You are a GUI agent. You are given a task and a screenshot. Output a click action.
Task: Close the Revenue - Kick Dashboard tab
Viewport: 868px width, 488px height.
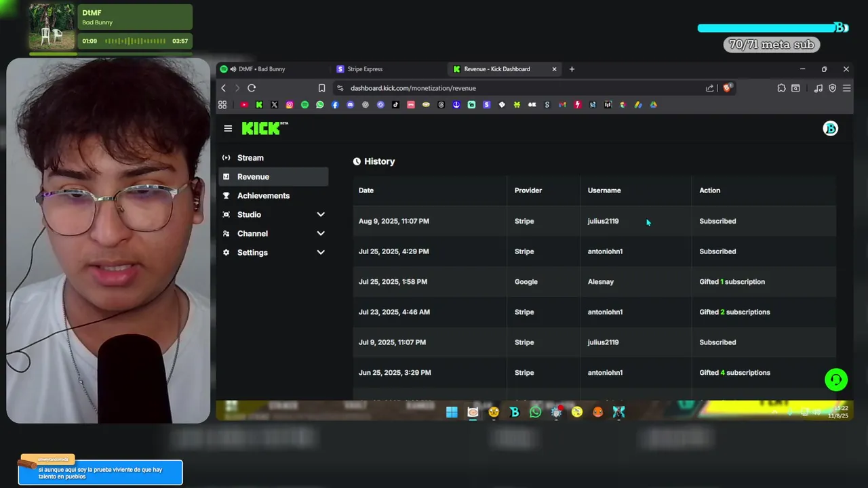(554, 69)
